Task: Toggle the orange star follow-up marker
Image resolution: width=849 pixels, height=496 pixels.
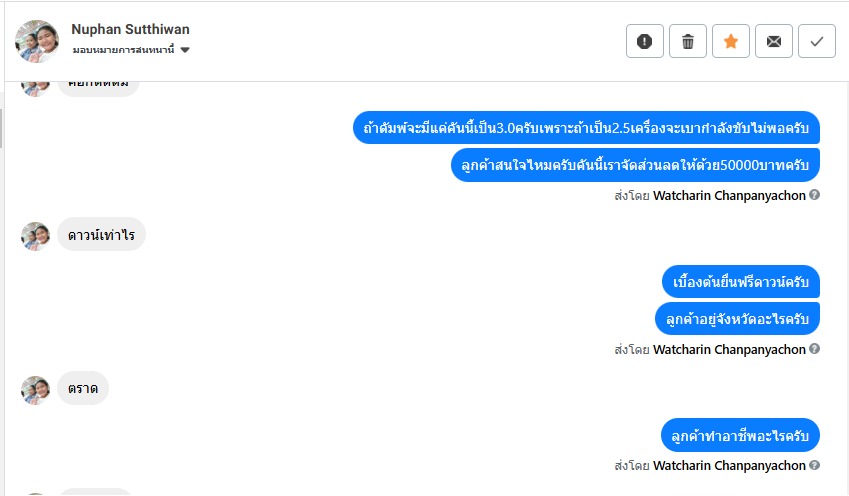Action: (731, 41)
